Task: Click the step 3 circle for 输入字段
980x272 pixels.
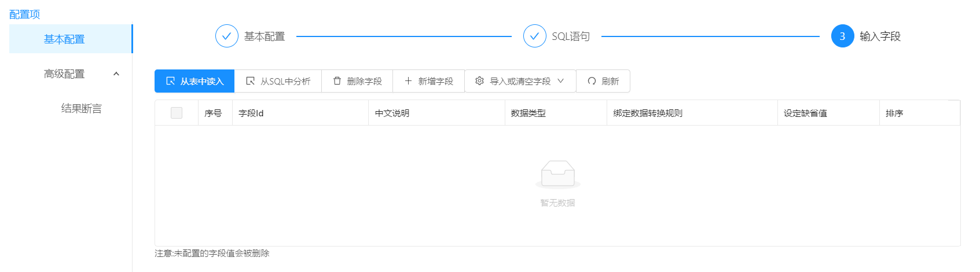Action: pyautogui.click(x=842, y=36)
